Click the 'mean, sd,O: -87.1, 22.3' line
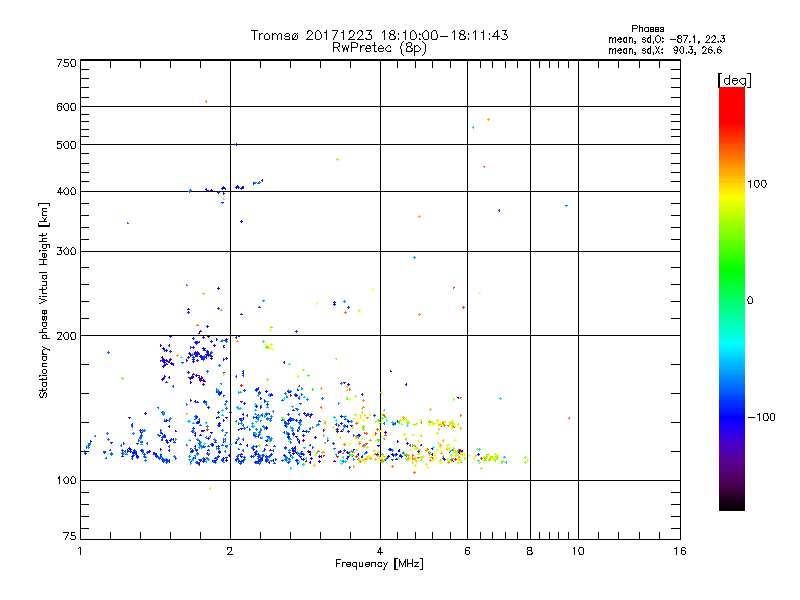Screen dimensions: 800x600 click(666, 39)
